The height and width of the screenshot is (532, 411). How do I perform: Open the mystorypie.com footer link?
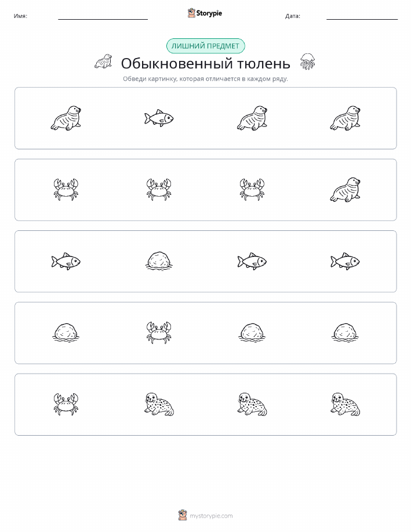pos(211,516)
